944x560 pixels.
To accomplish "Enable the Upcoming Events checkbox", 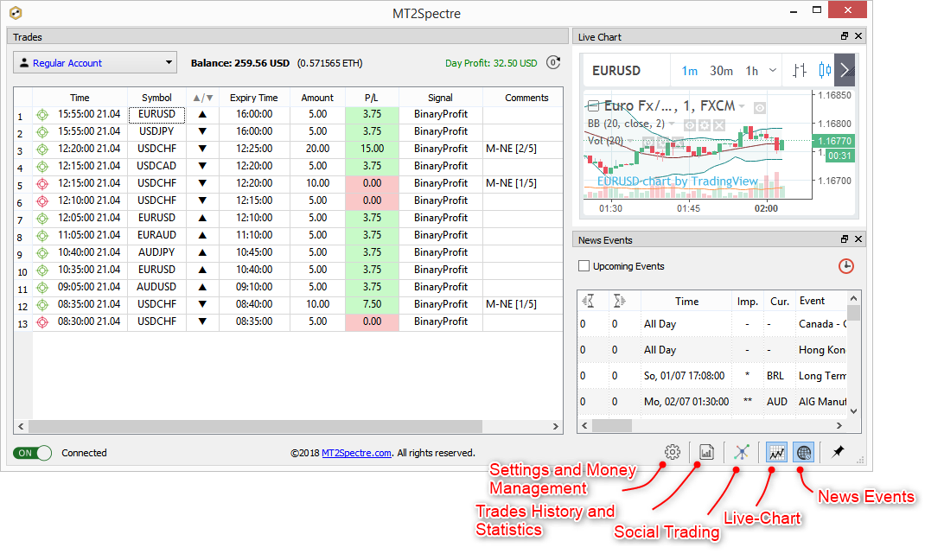I will click(x=584, y=265).
